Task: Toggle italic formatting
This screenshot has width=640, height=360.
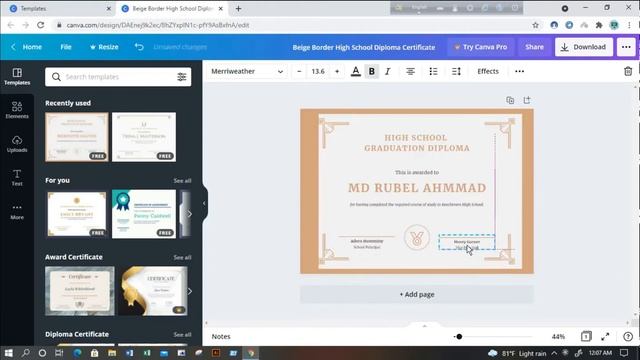Action: 387,71
